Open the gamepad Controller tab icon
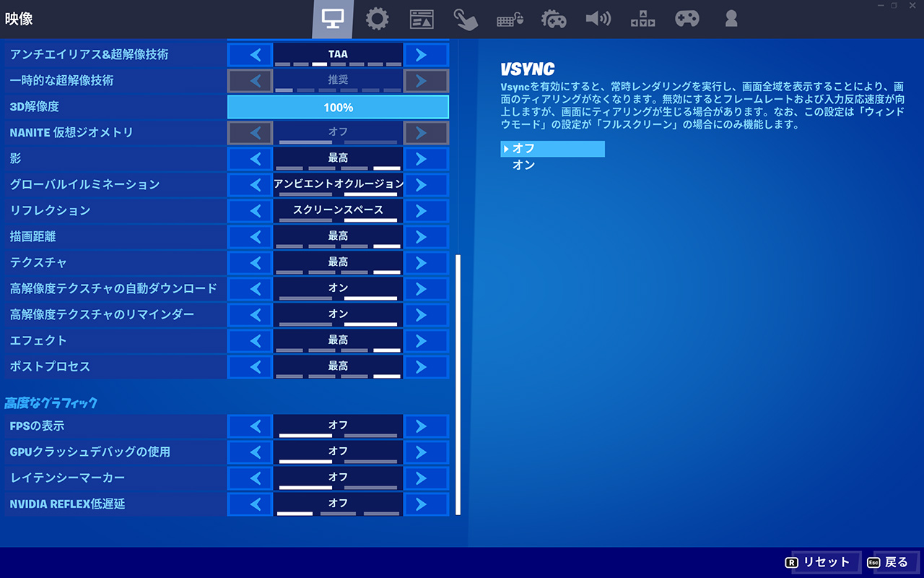The width and height of the screenshot is (924, 578). click(687, 19)
